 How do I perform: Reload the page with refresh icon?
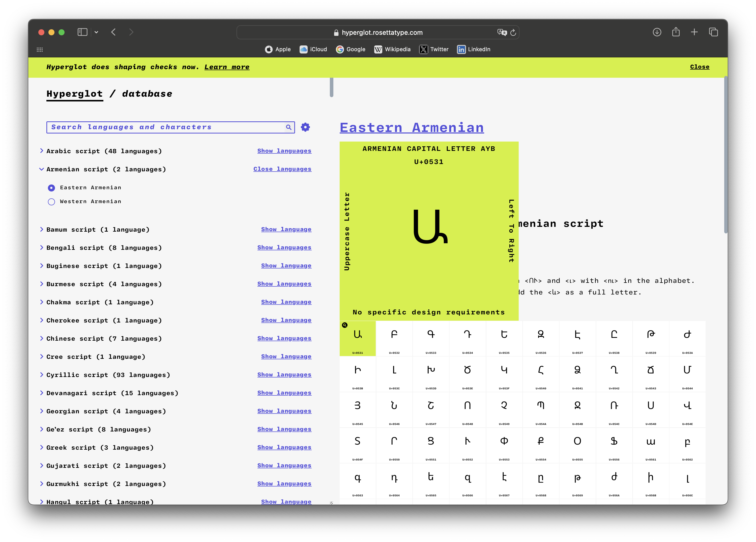(513, 32)
